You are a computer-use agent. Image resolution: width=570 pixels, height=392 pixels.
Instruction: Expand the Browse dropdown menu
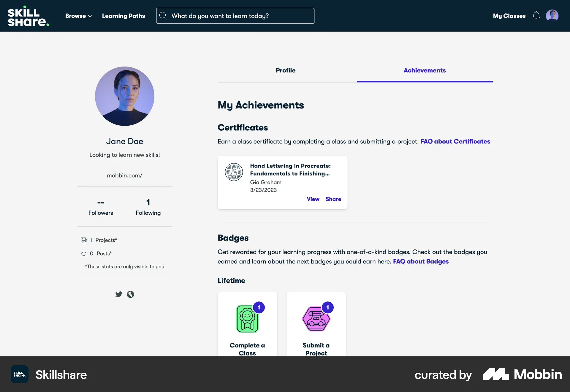point(78,16)
